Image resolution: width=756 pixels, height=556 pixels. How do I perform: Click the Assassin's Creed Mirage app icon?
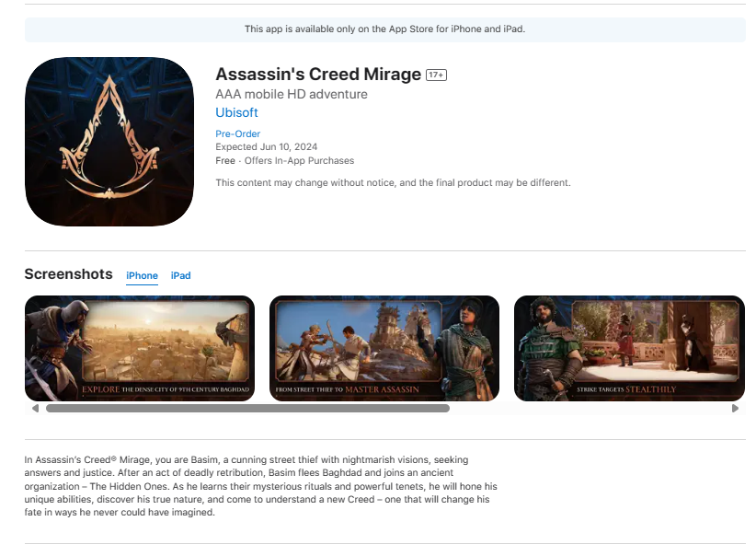click(x=109, y=142)
